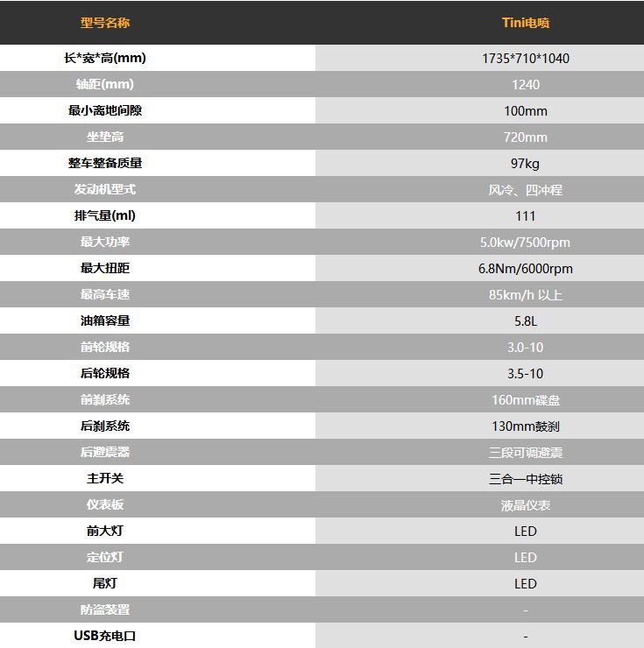
Task: Click the 6.8Nm/6000rpm torque value
Action: tap(526, 269)
